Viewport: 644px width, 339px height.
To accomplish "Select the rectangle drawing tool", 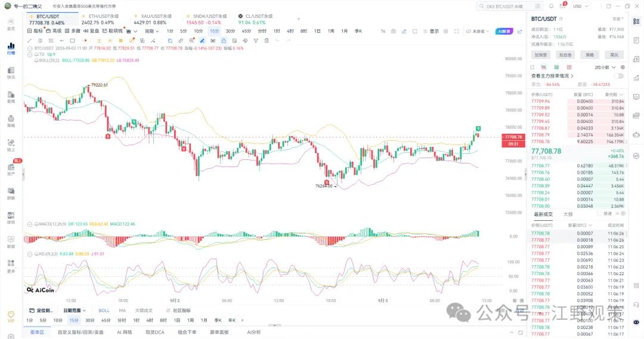I will click(72, 41).
